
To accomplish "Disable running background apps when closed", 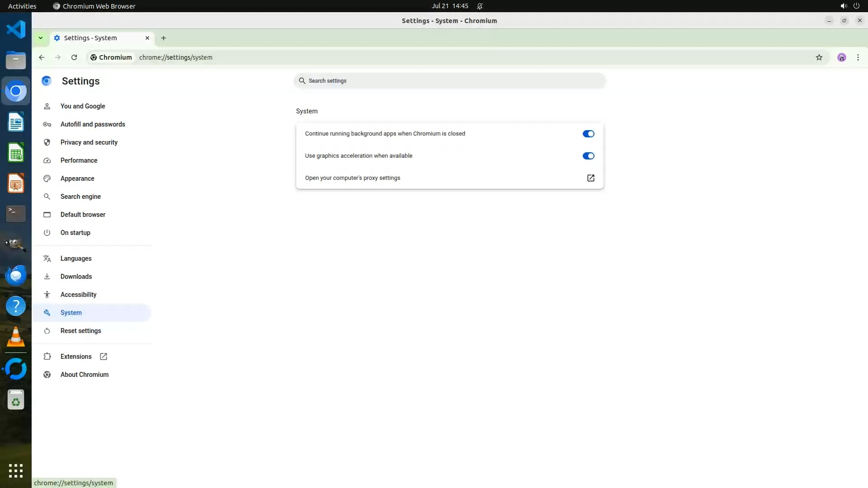I will coord(588,134).
